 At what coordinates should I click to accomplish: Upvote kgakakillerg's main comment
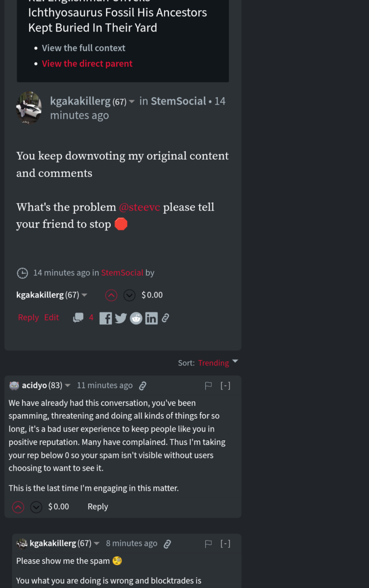click(x=111, y=295)
